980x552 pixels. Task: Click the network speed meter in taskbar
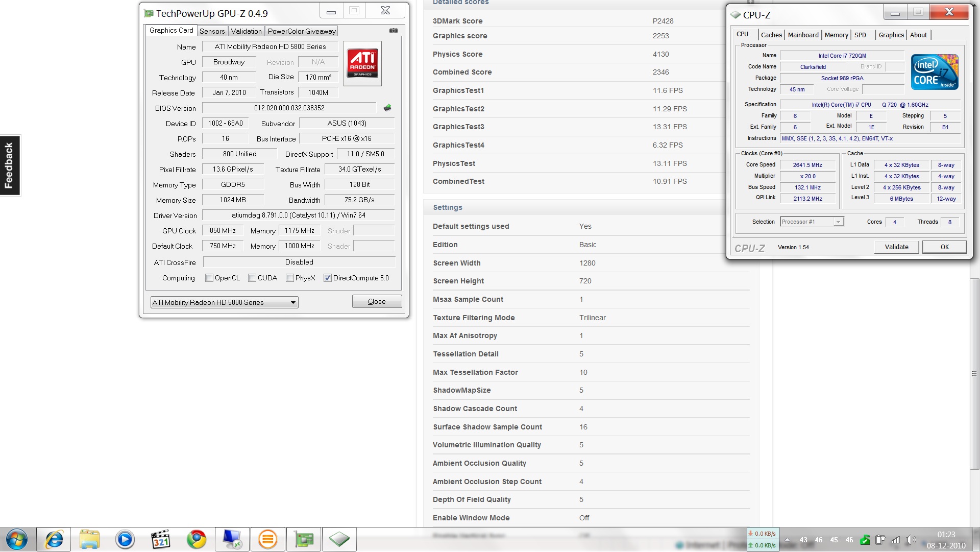click(x=762, y=540)
